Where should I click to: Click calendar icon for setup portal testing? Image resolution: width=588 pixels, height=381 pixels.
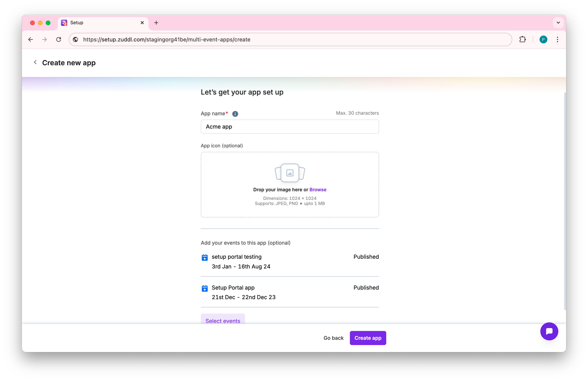pos(205,258)
